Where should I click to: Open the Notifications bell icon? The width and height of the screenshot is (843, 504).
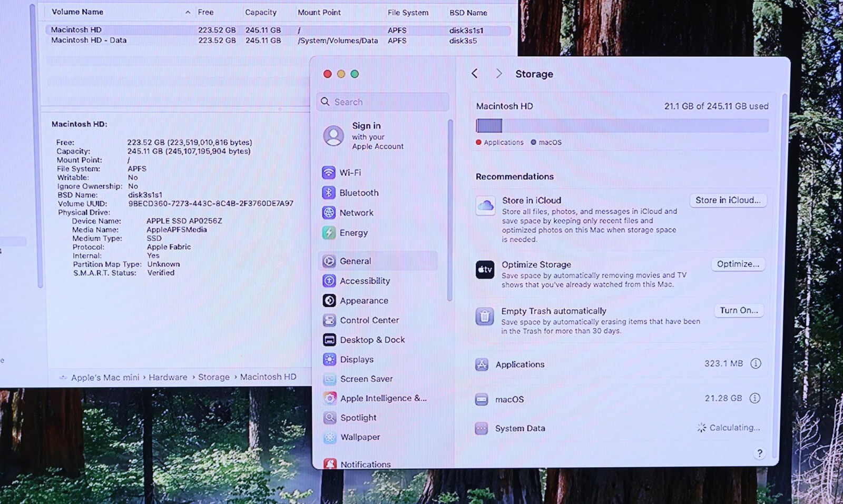[x=330, y=463]
